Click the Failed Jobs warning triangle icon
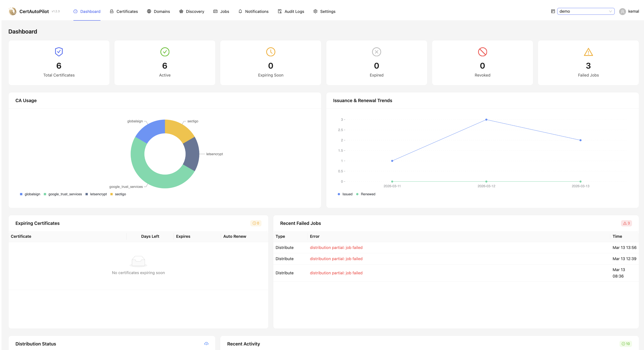The image size is (644, 350). click(x=588, y=52)
